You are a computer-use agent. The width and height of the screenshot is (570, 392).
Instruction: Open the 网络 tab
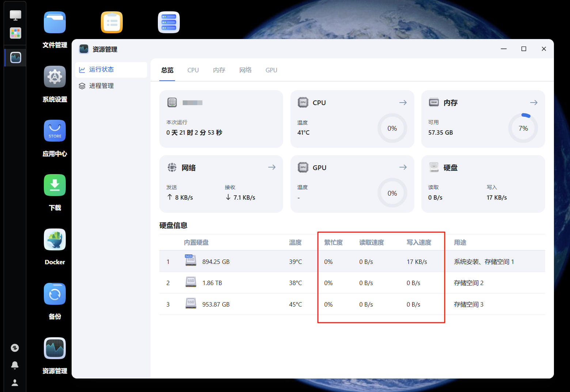pos(245,70)
